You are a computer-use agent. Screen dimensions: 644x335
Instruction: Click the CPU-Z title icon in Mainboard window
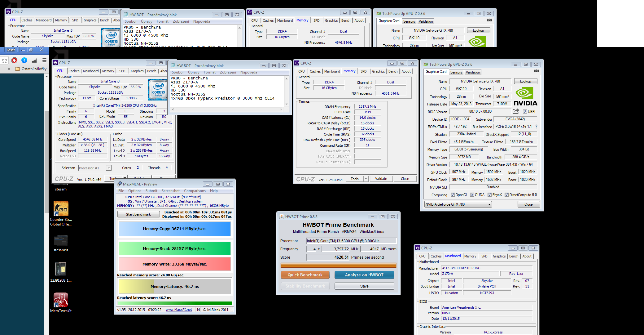[x=418, y=248]
